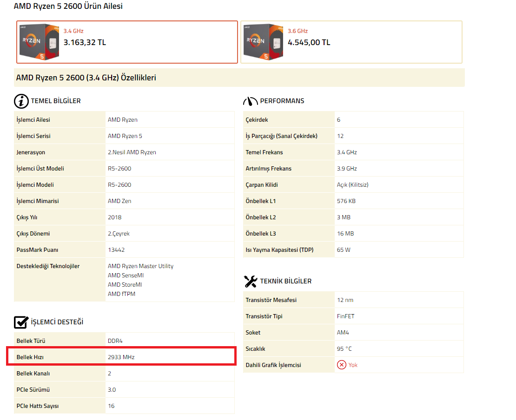Click AMD Ryzen Master Utility technology entry
The width and height of the screenshot is (516, 420).
(140, 266)
